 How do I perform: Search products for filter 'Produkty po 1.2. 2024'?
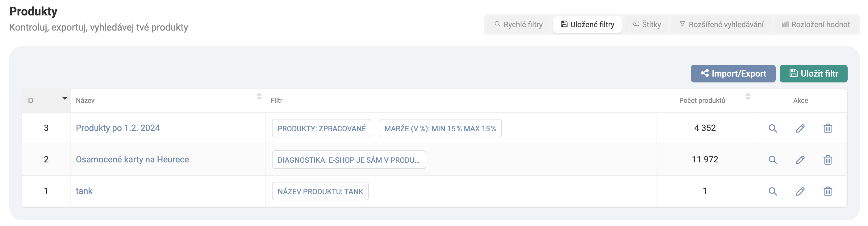(772, 128)
